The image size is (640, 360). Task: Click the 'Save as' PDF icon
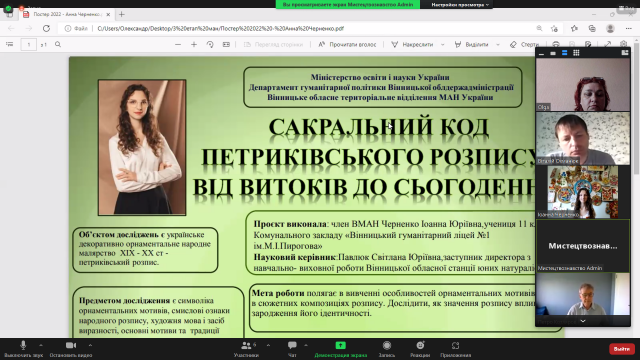pyautogui.click(x=588, y=44)
